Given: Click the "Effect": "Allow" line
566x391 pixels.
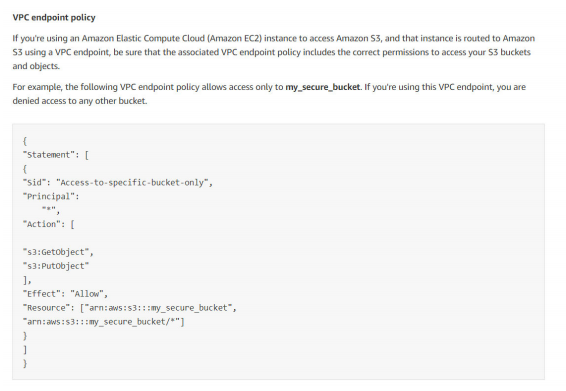Looking at the screenshot, I should 65,294.
